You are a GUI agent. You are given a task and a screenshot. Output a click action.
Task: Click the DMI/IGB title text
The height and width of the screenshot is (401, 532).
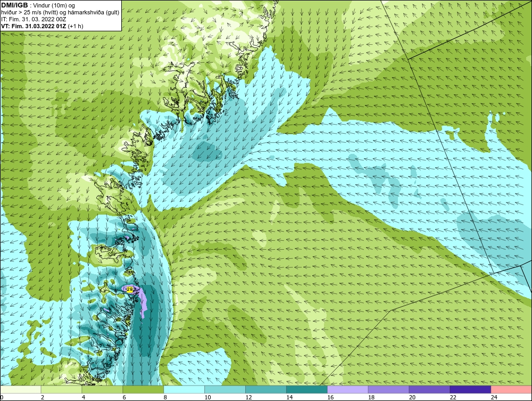pyautogui.click(x=14, y=5)
